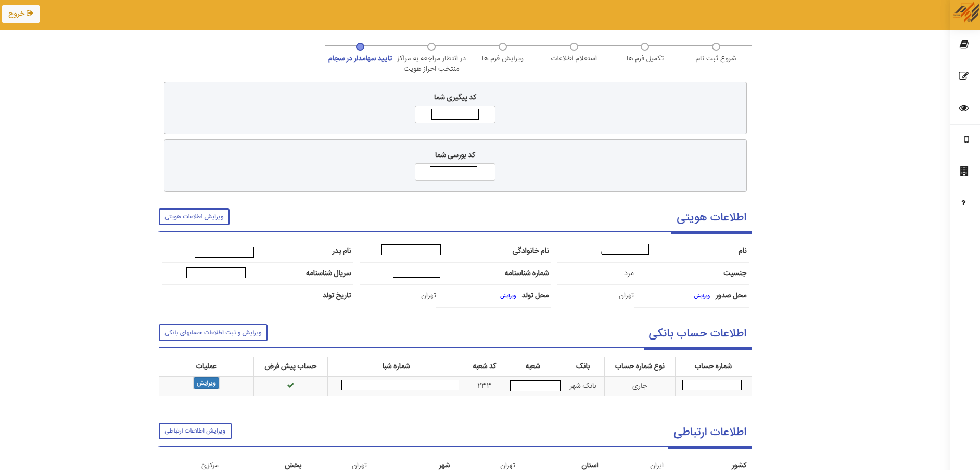
Task: Open the building icon in sidebar
Action: [964, 171]
